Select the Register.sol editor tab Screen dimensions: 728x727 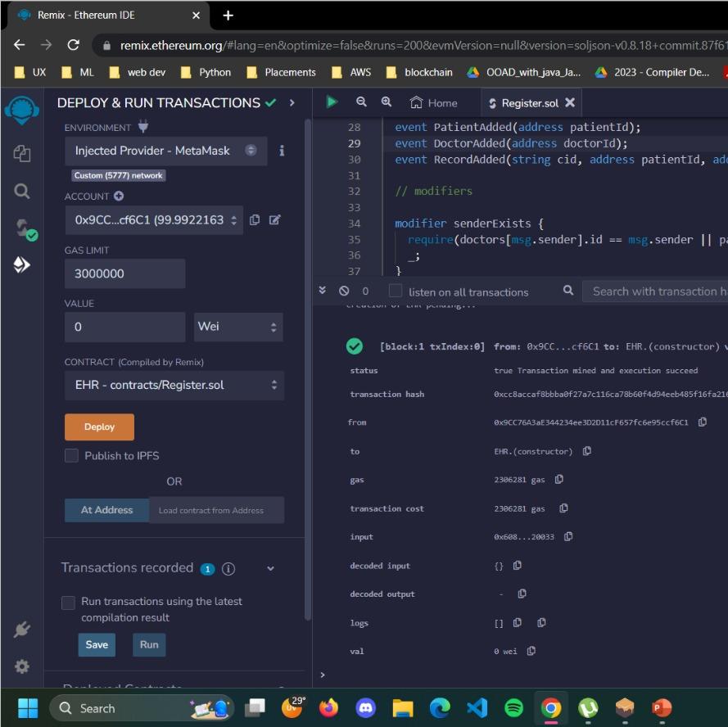pos(524,103)
